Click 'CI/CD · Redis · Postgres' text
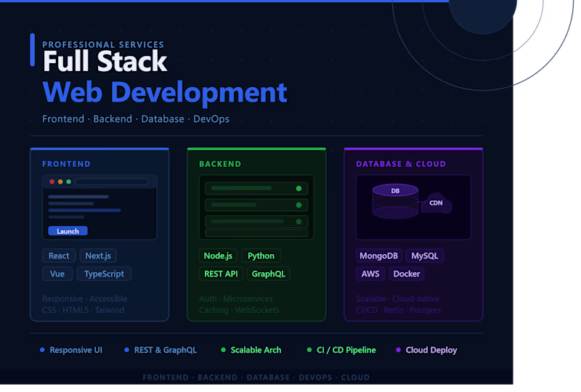 [x=398, y=310]
